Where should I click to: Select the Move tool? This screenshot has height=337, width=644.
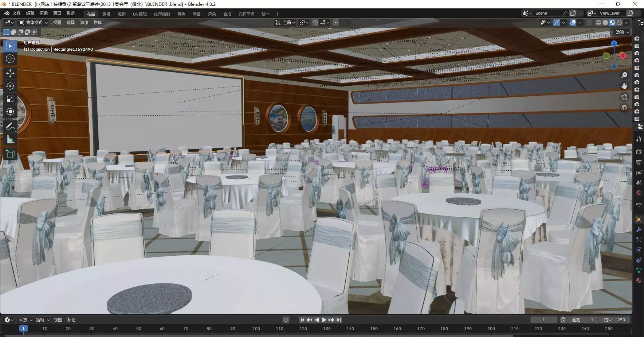click(x=10, y=73)
